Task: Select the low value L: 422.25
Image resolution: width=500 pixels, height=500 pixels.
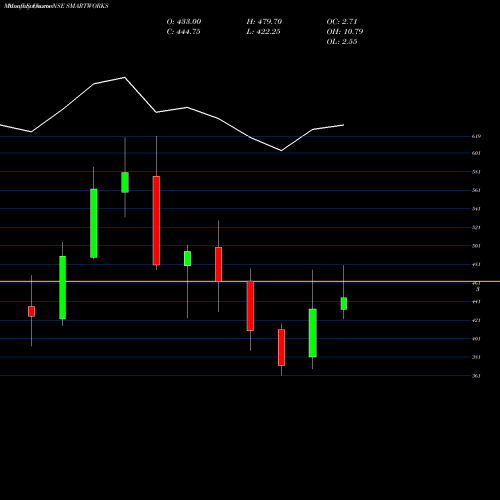Action: 263,32
